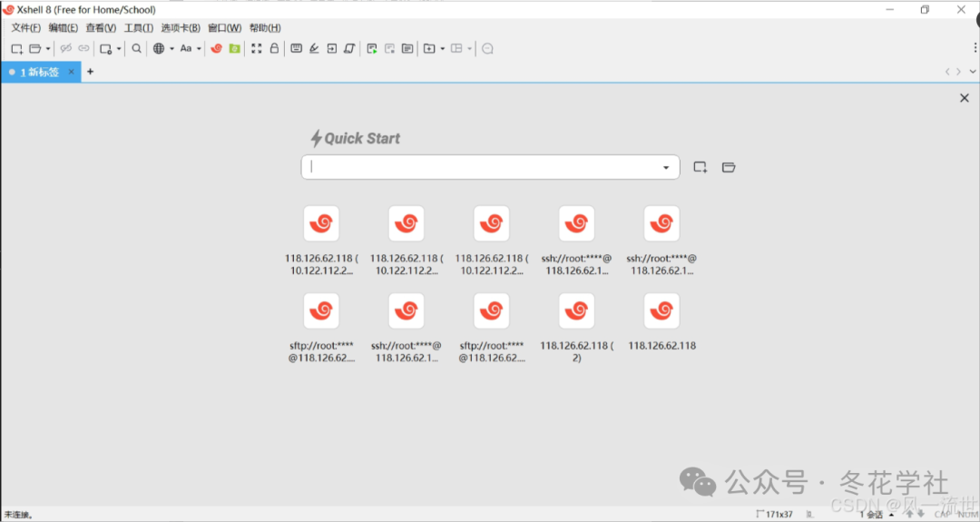Click the speech bubble icon in toolbar
Image resolution: width=980 pixels, height=522 pixels.
tap(487, 49)
